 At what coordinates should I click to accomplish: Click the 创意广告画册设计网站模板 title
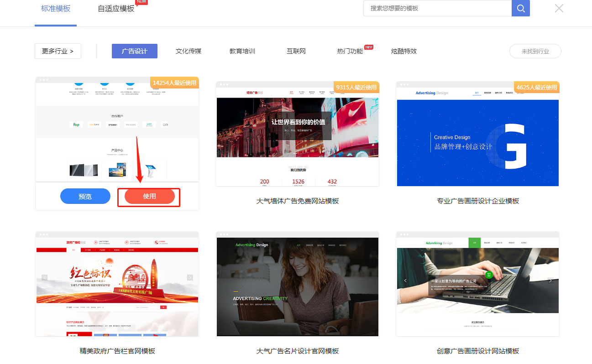(478, 351)
